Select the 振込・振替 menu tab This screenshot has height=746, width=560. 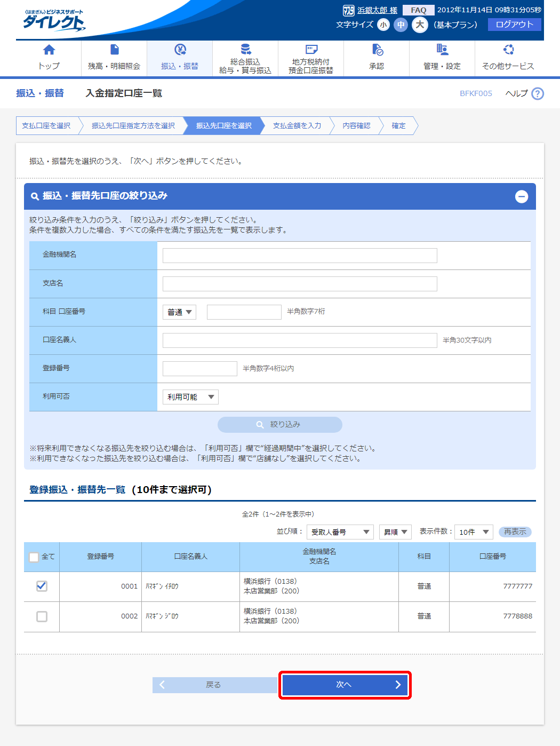coord(180,59)
